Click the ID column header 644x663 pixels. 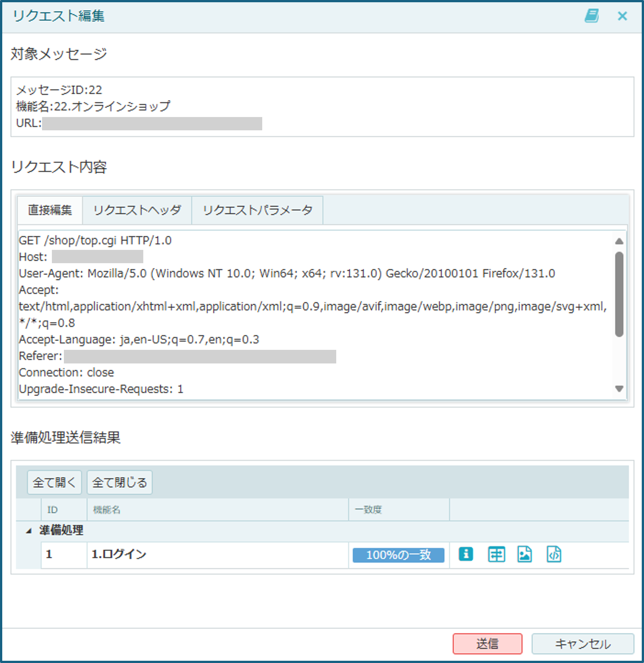click(64, 509)
